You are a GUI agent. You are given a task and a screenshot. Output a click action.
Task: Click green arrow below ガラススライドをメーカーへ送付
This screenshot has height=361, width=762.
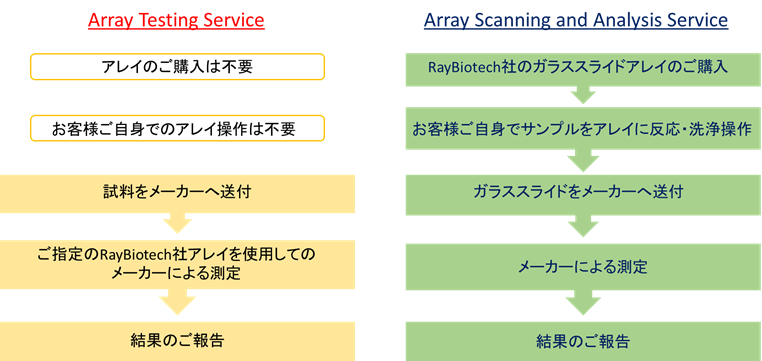(x=583, y=226)
